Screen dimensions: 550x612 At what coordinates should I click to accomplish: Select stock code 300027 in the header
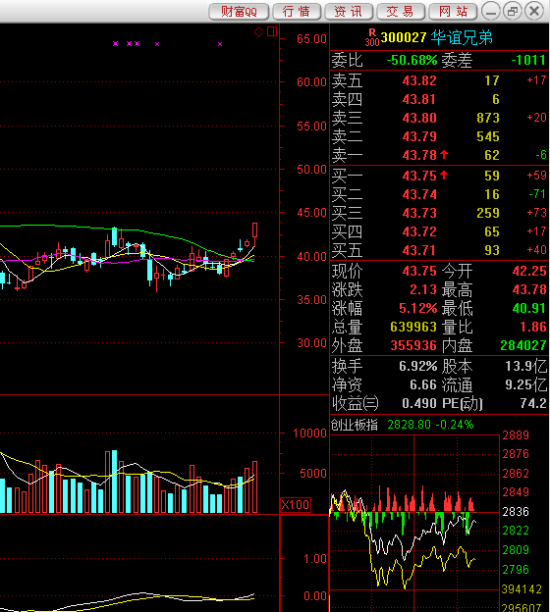tap(403, 37)
